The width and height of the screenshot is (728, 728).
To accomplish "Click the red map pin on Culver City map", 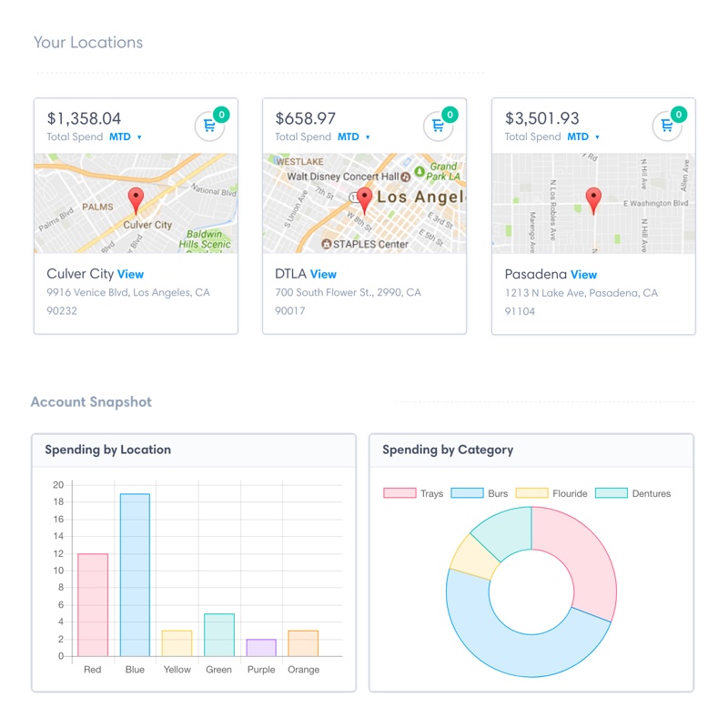I will (136, 199).
